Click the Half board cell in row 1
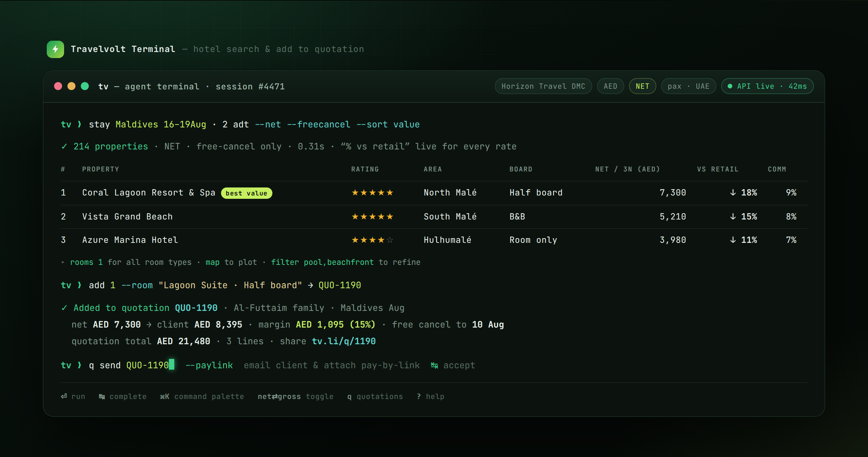The height and width of the screenshot is (457, 868). pyautogui.click(x=536, y=192)
